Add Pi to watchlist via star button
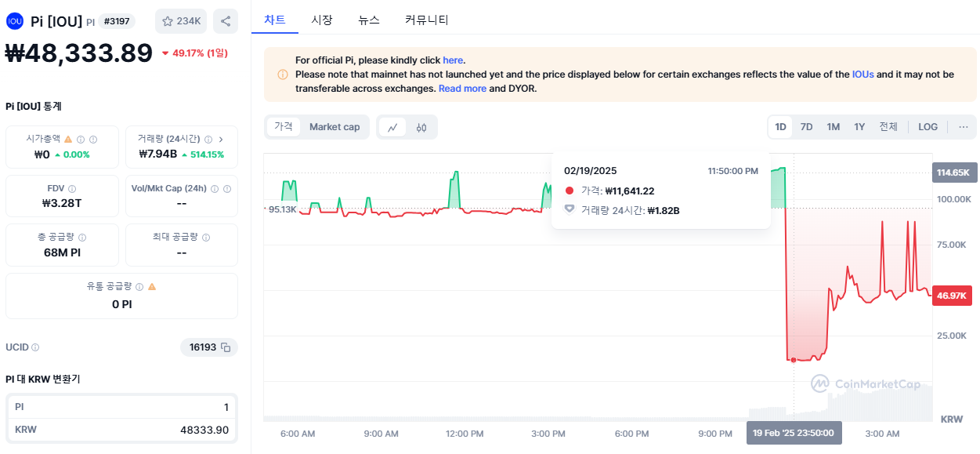Image resolution: width=980 pixels, height=454 pixels. [x=181, y=21]
